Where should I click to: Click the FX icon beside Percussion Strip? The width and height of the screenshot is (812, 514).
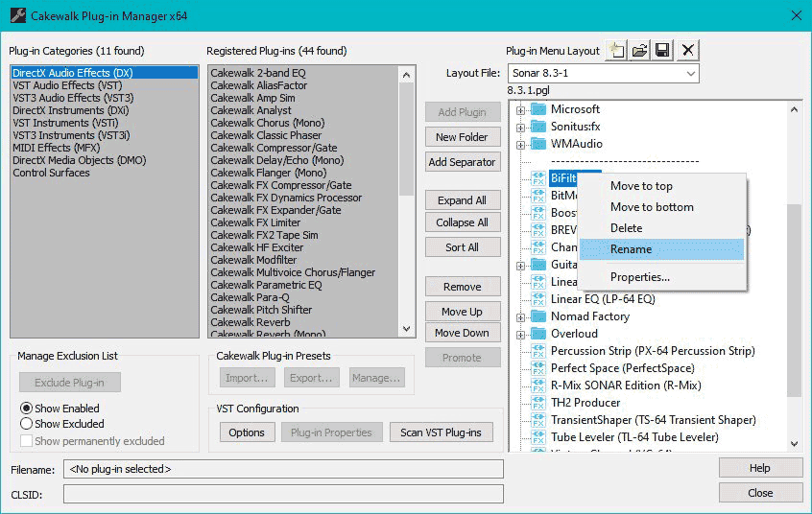(x=537, y=351)
